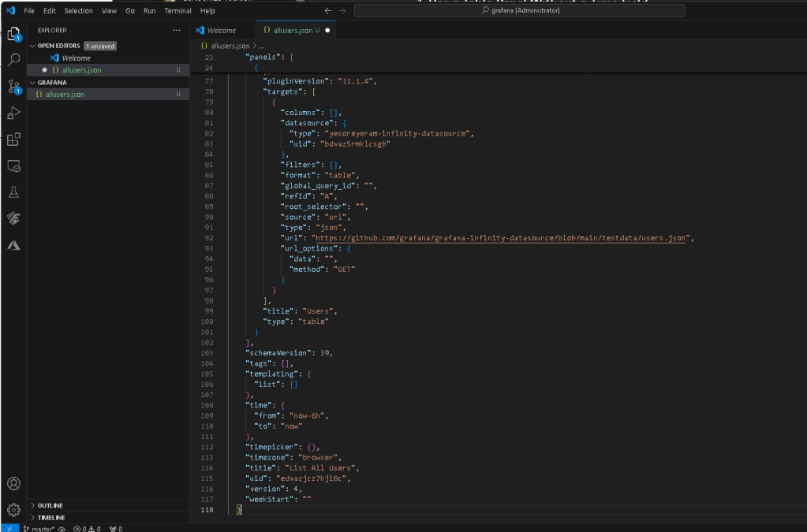This screenshot has width=807, height=532.
Task: Click the "templating" key
Action: [271, 374]
